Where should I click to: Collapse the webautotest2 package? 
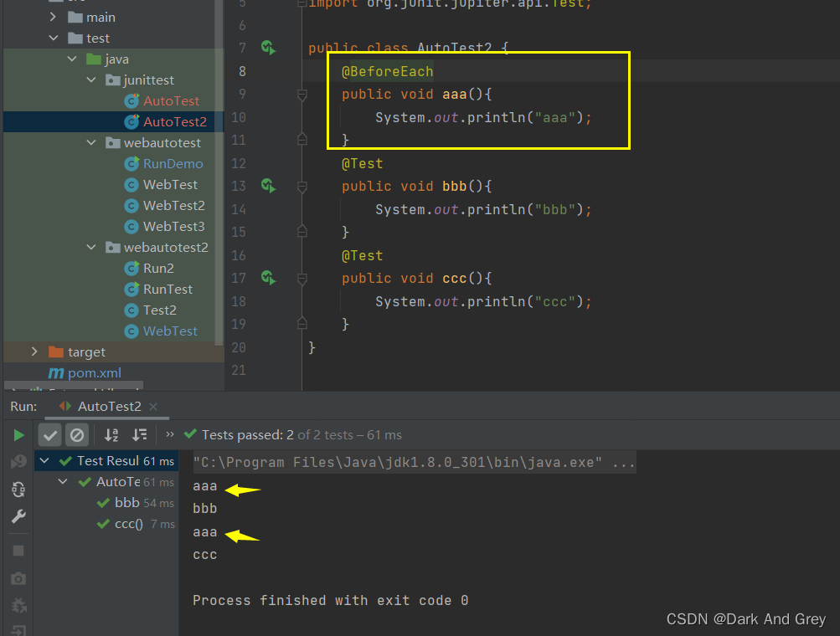point(91,247)
